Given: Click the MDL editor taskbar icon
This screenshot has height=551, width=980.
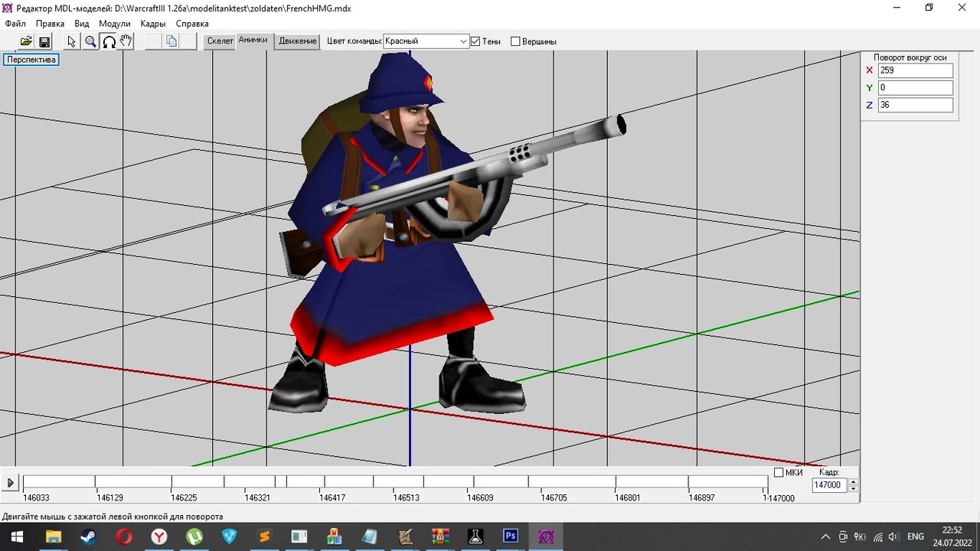Looking at the screenshot, I should tap(546, 536).
